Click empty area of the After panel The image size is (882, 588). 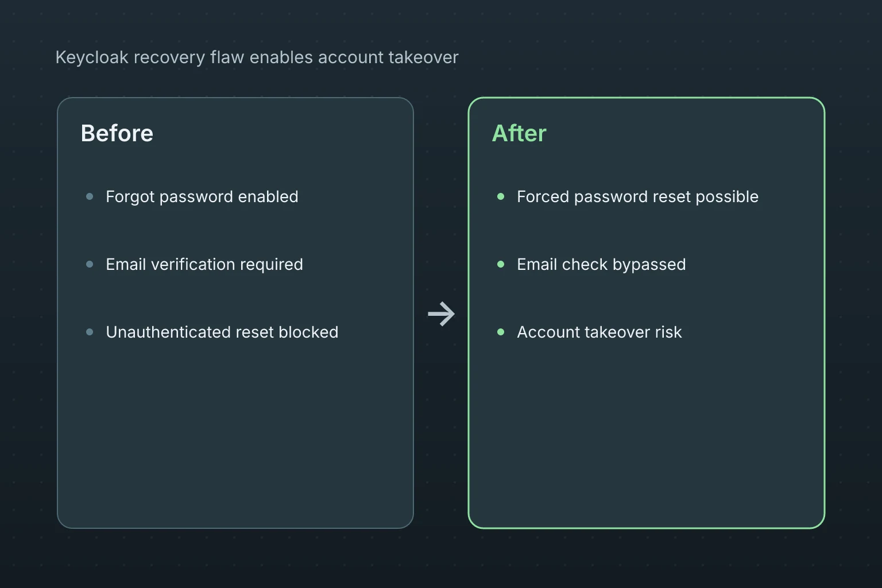click(647, 436)
